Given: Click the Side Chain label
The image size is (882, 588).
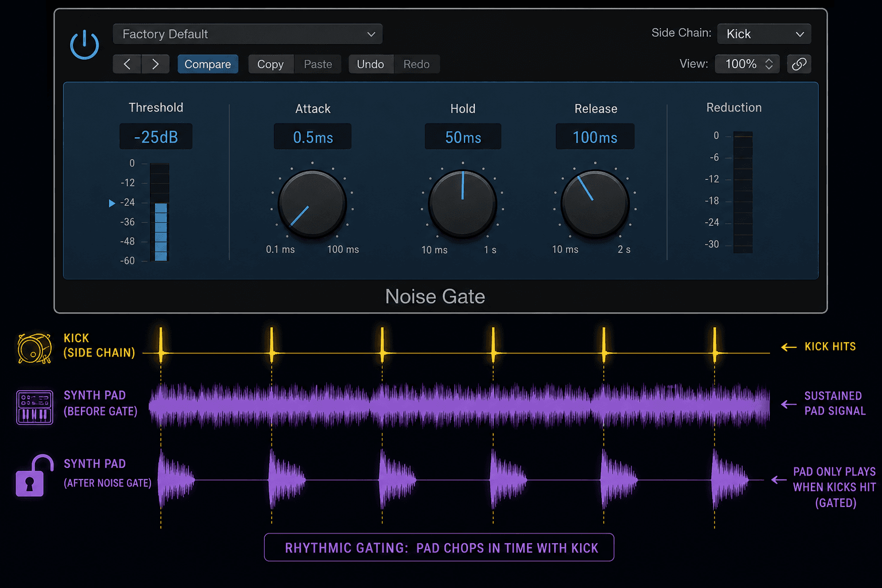Looking at the screenshot, I should (681, 33).
